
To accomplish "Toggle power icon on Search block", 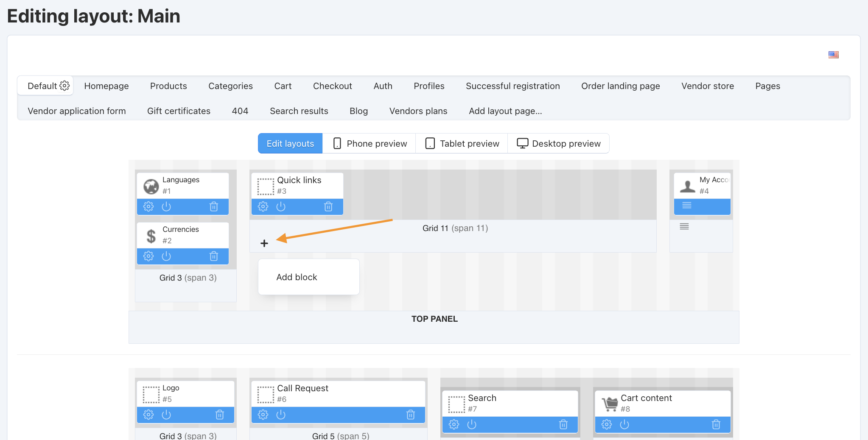I will 472,424.
